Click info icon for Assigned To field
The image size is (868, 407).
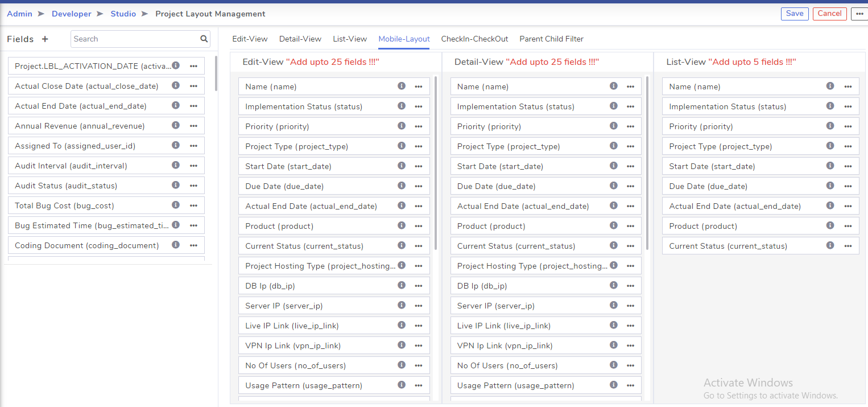[x=176, y=145]
